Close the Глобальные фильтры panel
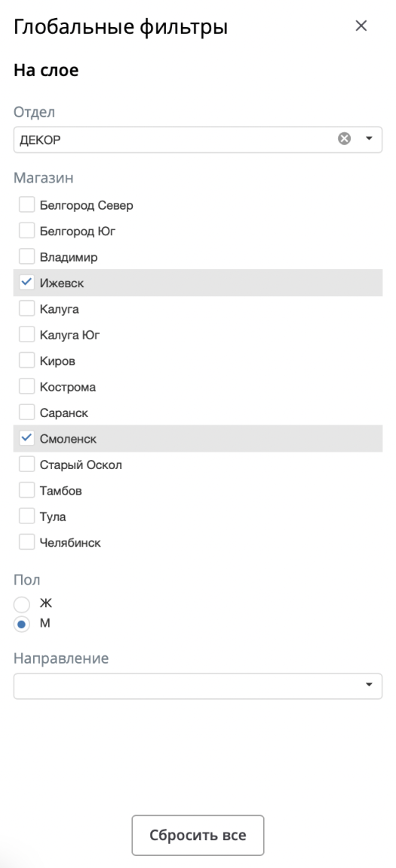 [x=361, y=26]
